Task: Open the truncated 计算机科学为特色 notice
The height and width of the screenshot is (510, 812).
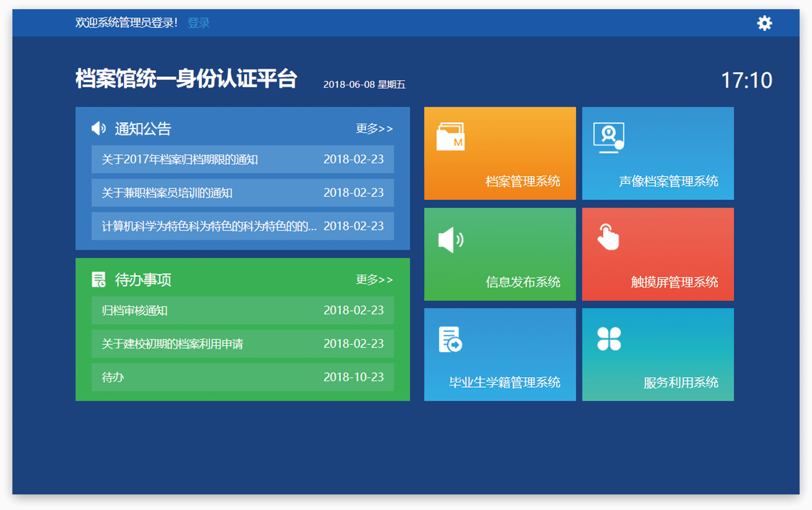Action: 209,226
